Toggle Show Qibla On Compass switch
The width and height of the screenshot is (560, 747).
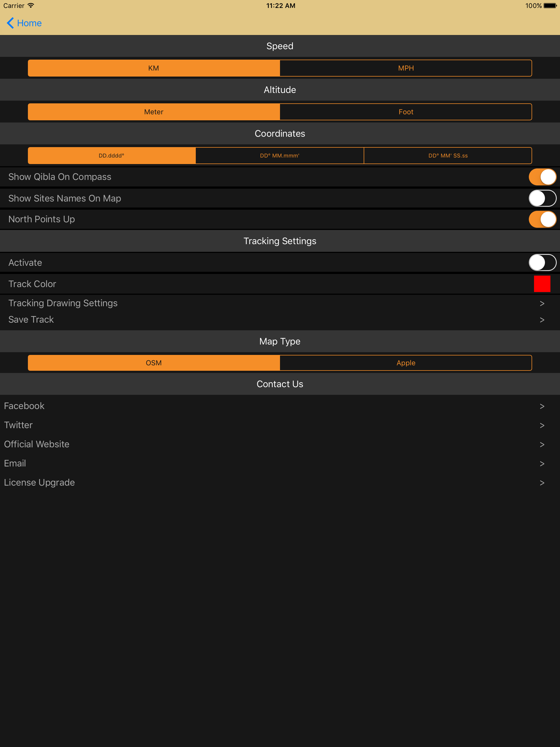point(542,177)
